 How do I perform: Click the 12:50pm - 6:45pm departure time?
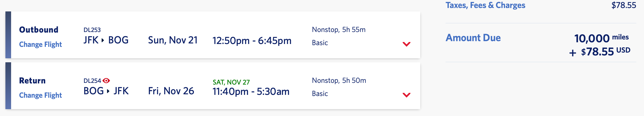(x=252, y=41)
